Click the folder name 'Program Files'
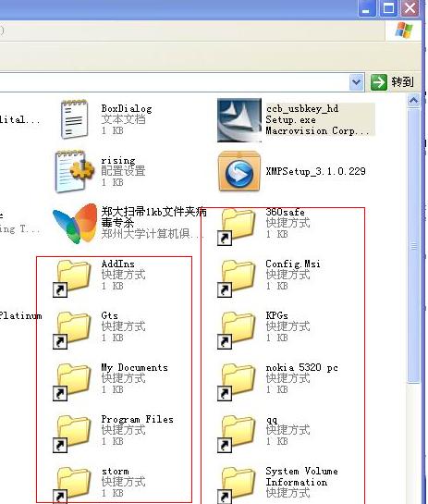 (137, 420)
